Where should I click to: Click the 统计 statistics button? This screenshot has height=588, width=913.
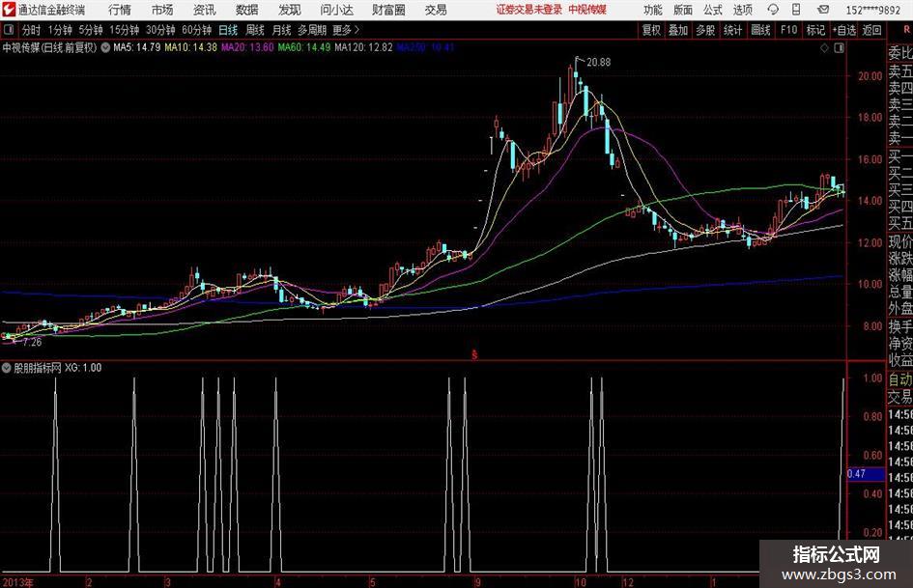[733, 30]
